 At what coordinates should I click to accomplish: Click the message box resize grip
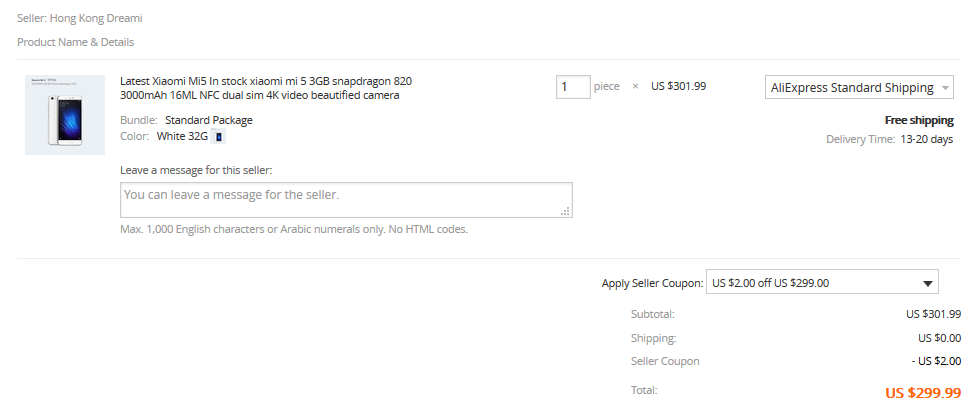(565, 211)
